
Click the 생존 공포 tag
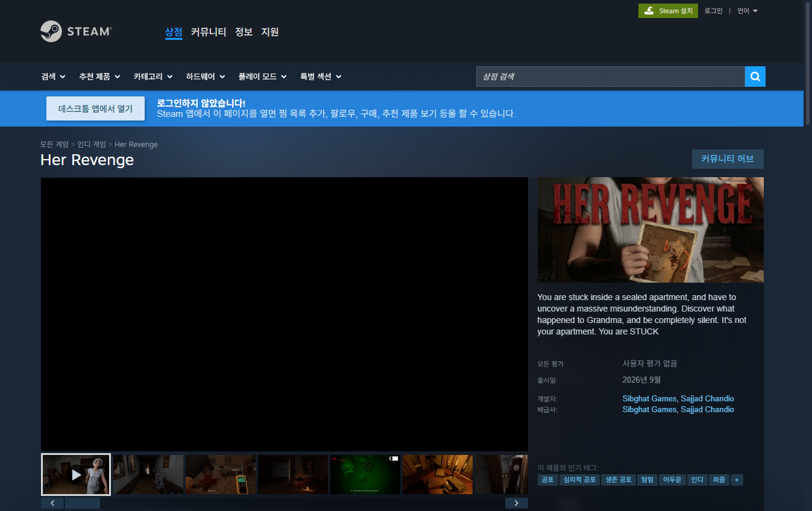[618, 480]
